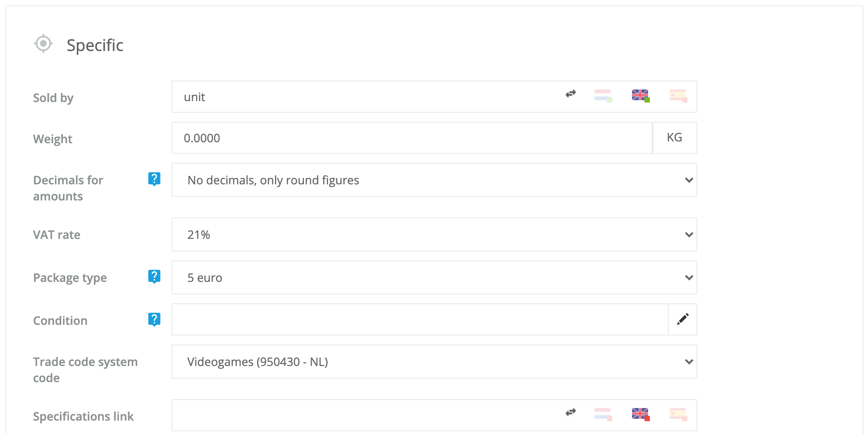Click the Specifications link text field
The width and height of the screenshot is (868, 434).
[367, 415]
